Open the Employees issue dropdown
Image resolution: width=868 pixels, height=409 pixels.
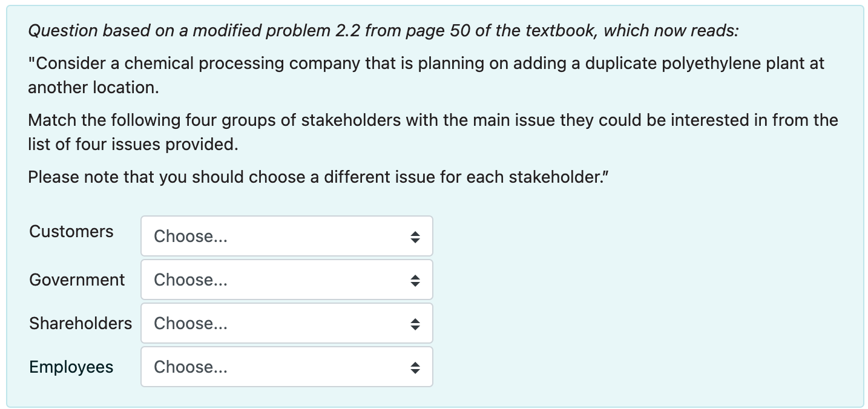287,367
